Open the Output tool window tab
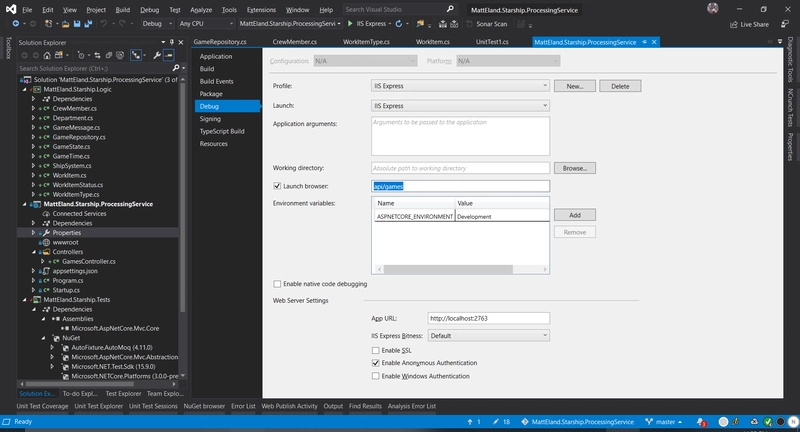Screen dimensions: 800x432 (x=333, y=406)
